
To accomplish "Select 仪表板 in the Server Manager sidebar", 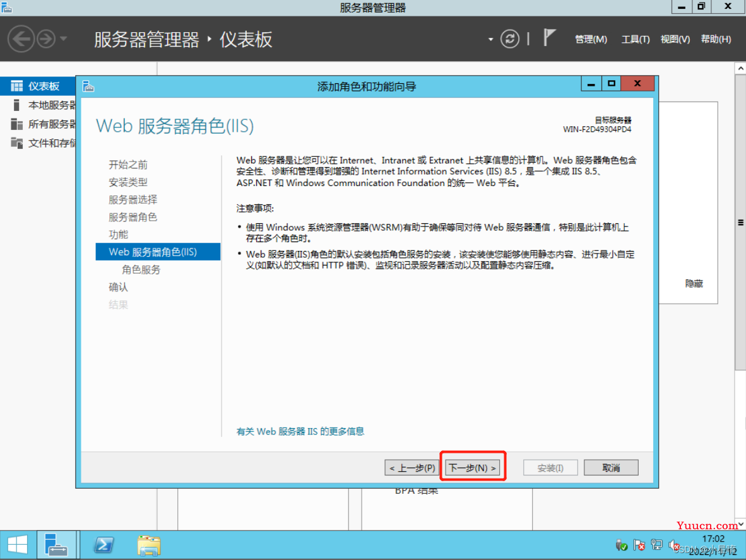I will click(38, 86).
